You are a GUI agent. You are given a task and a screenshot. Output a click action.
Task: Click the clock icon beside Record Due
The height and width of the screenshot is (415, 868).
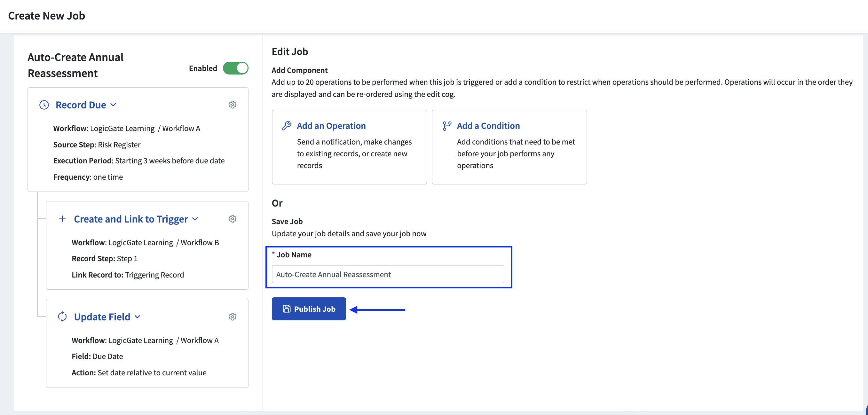(x=44, y=105)
